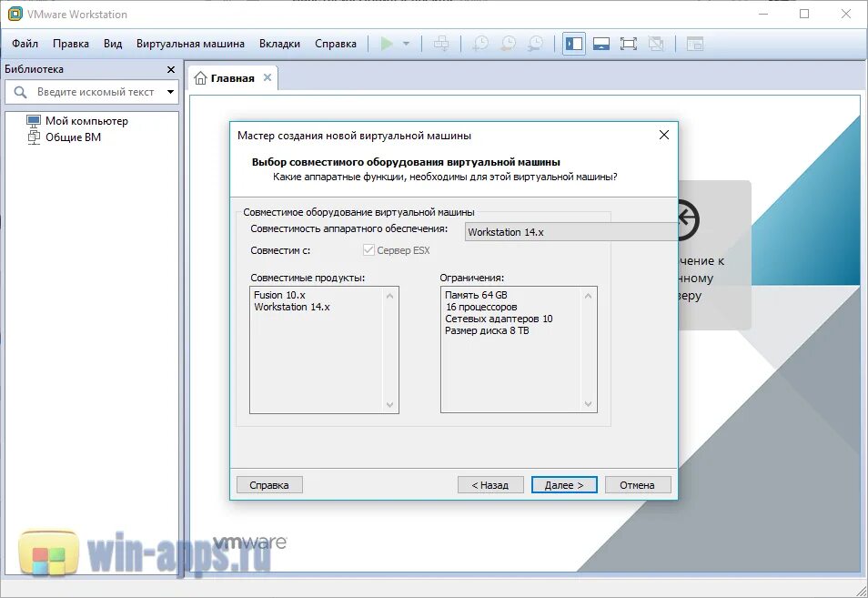This screenshot has width=868, height=598.
Task: Click limitations list scroll down arrow
Action: 588,404
